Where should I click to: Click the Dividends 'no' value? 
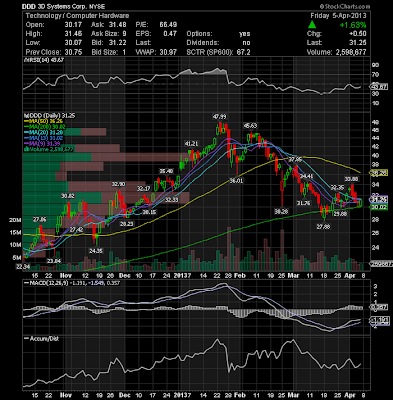(x=246, y=43)
